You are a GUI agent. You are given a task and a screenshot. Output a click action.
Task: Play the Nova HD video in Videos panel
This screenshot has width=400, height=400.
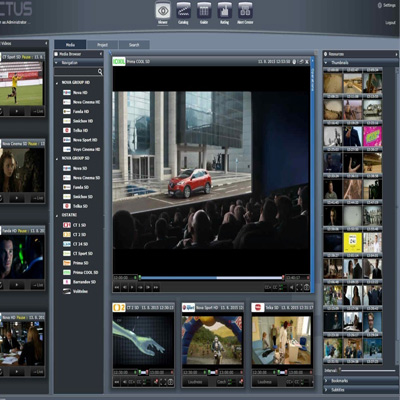tap(17, 372)
